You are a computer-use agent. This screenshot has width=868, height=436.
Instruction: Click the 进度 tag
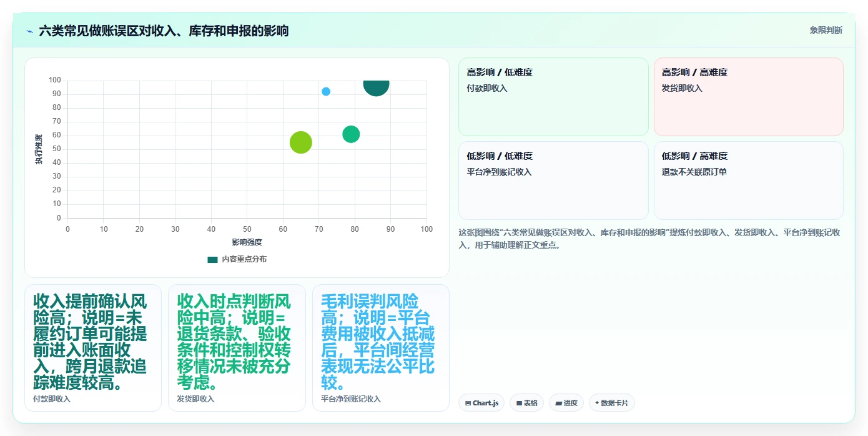coord(566,403)
